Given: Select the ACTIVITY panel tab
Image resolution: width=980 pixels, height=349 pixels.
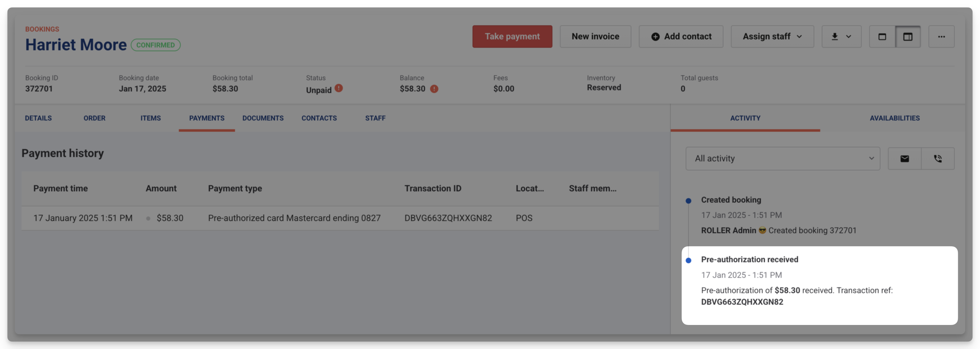Looking at the screenshot, I should 745,118.
